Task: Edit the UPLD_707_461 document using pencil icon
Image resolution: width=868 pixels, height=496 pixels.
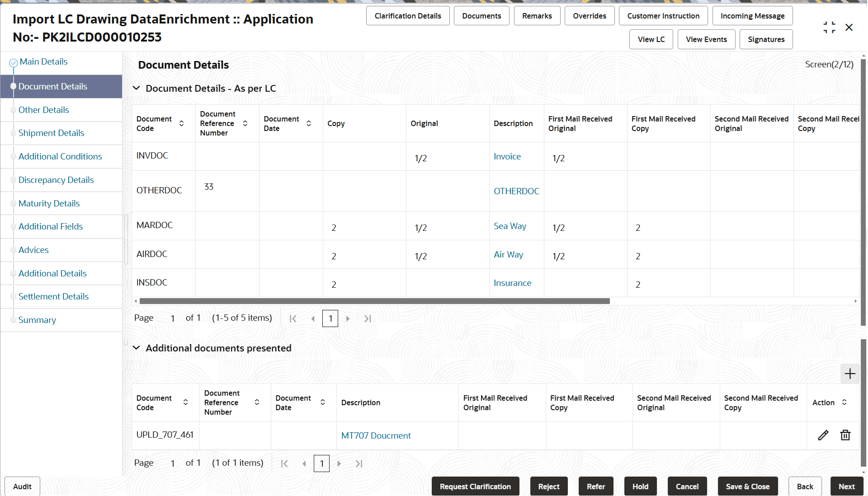Action: coord(823,435)
